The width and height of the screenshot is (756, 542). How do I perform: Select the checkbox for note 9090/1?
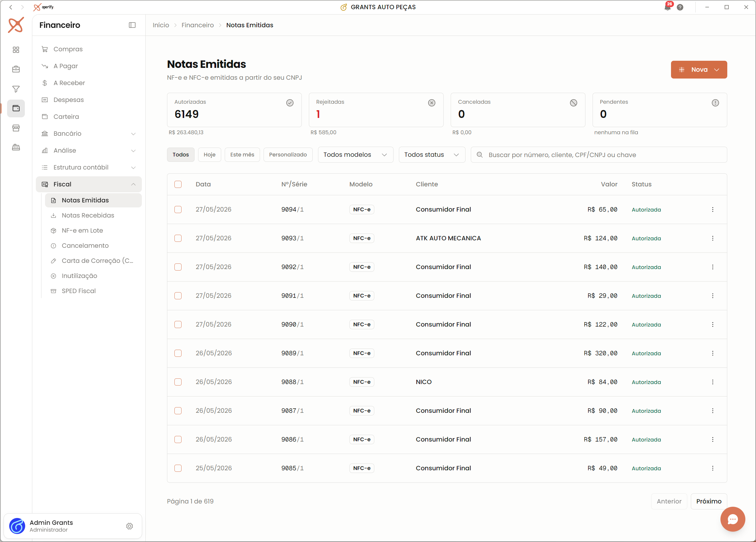click(x=178, y=324)
